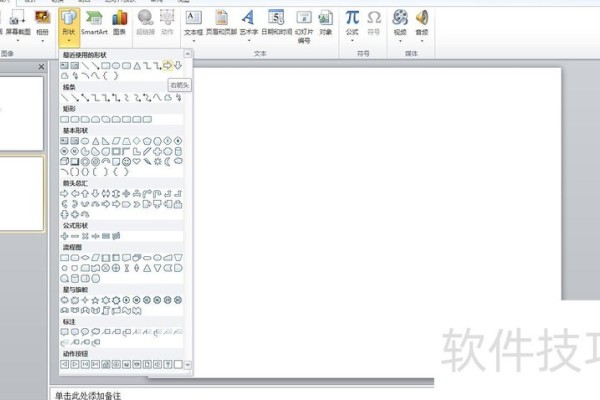
Task: Select Smiley Face shape
Action: [x=126, y=162]
